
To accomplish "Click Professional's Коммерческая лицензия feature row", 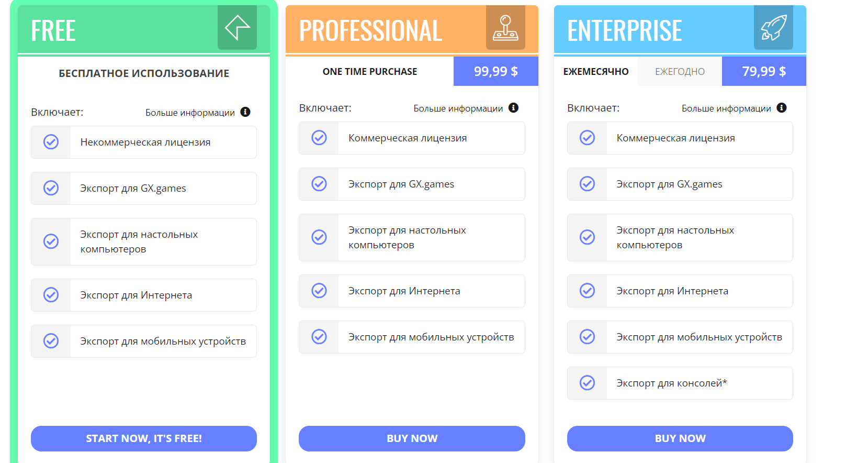I will point(412,138).
